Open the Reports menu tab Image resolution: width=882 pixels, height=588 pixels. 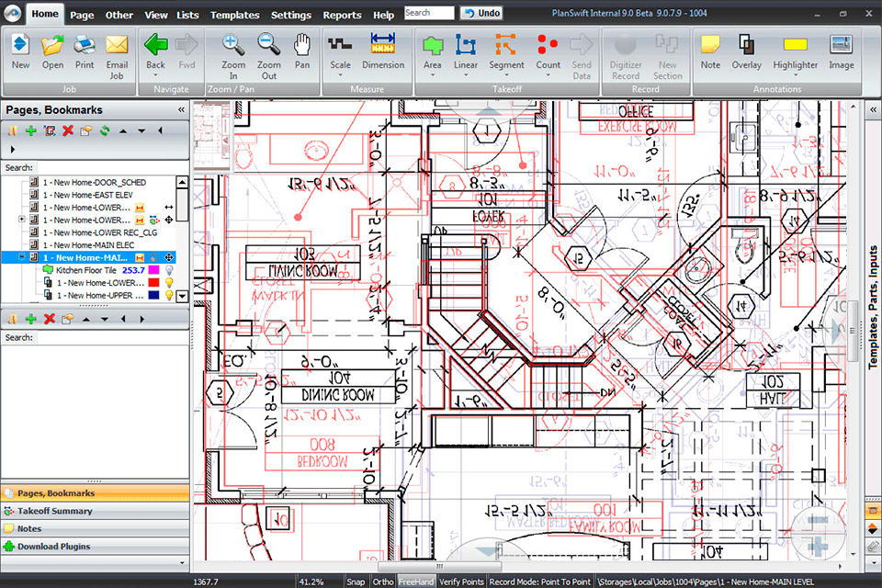click(x=342, y=15)
